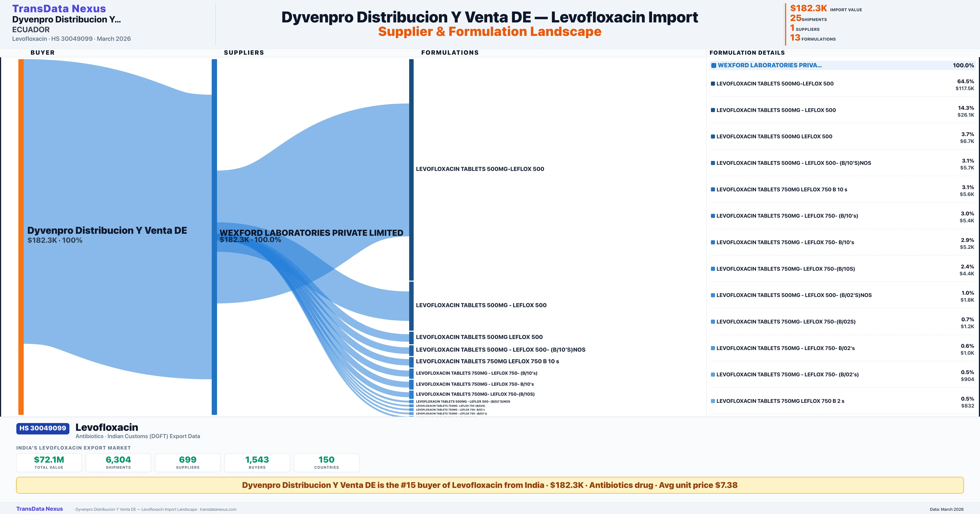
Task: Select the 150 Countries stat card
Action: point(326,462)
